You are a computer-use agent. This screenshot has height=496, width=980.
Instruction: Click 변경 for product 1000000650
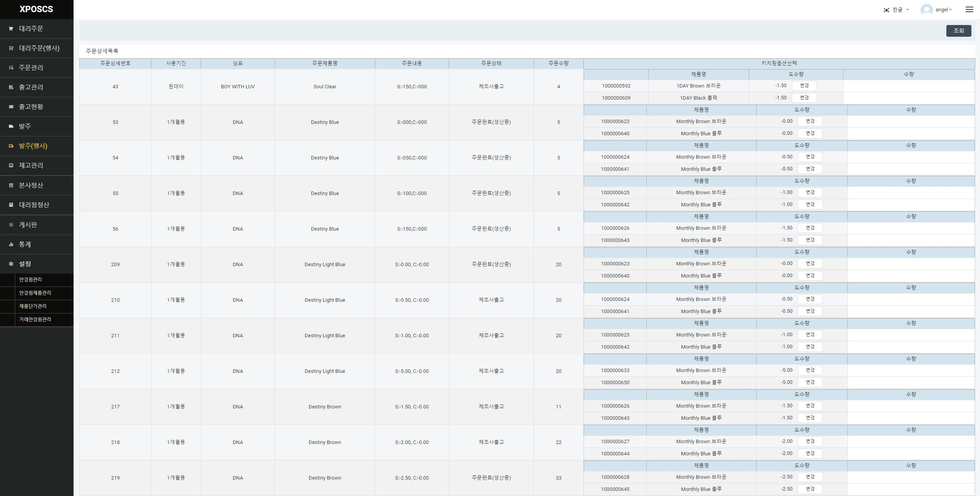(810, 382)
